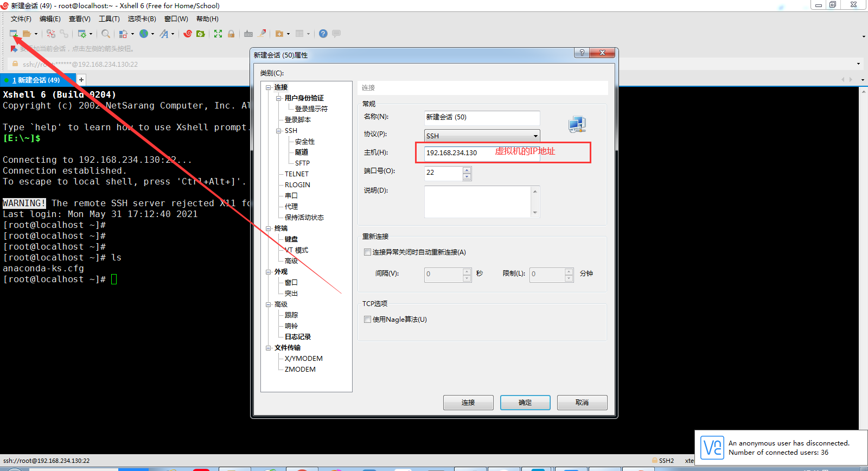Click the red bookmark arrow icon
This screenshot has width=868, height=471.
(x=14, y=49)
